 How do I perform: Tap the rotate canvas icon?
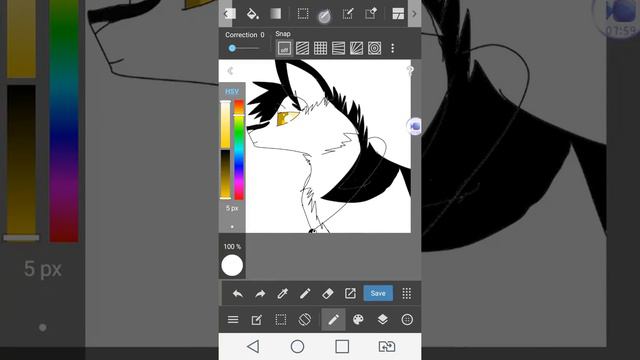305,320
